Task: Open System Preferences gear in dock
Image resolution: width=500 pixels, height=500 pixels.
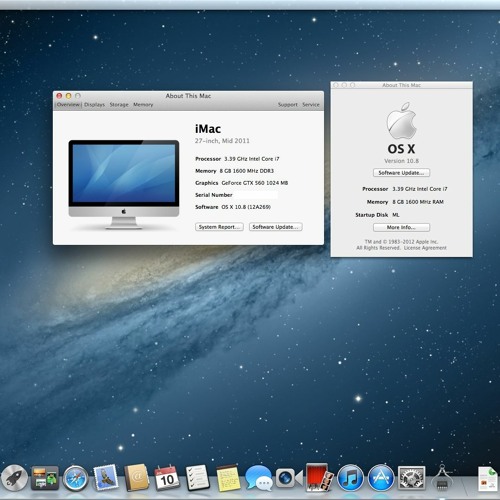Action: [412, 478]
